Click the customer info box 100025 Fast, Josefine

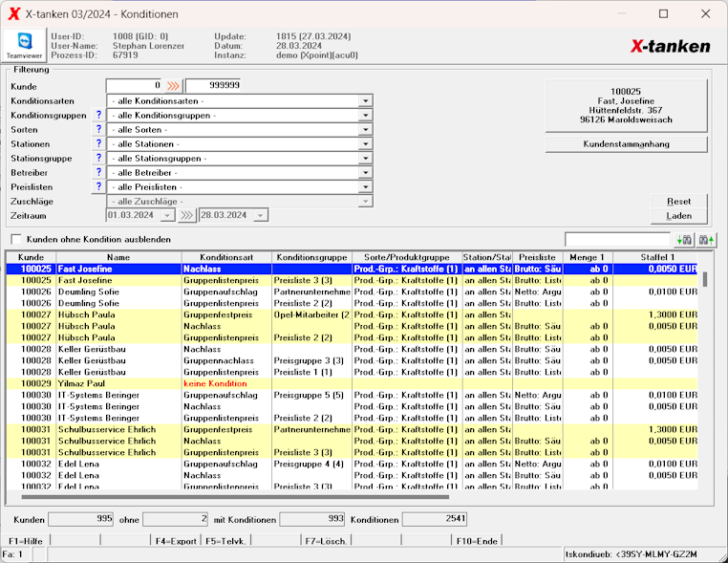coord(627,105)
